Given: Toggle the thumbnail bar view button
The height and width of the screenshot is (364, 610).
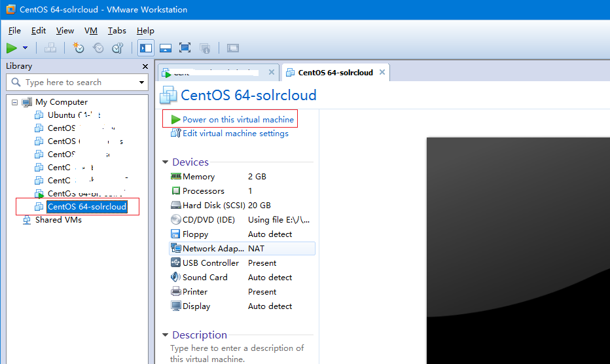Looking at the screenshot, I should (166, 48).
